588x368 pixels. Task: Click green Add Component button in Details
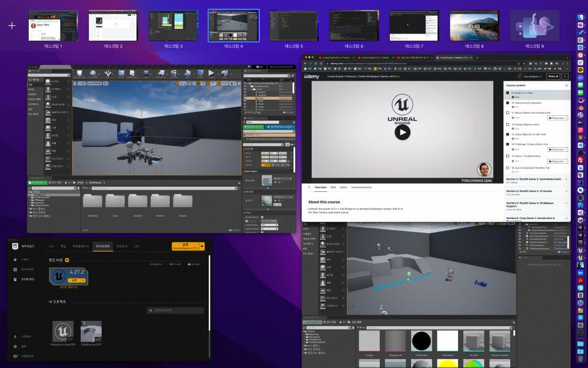(254, 127)
